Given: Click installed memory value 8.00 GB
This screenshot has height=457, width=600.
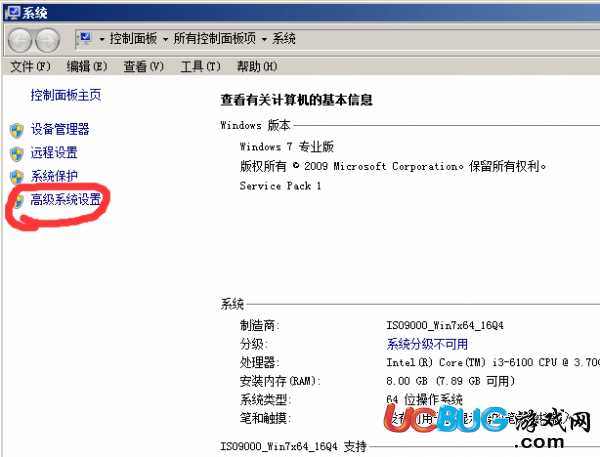Looking at the screenshot, I should tap(451, 381).
